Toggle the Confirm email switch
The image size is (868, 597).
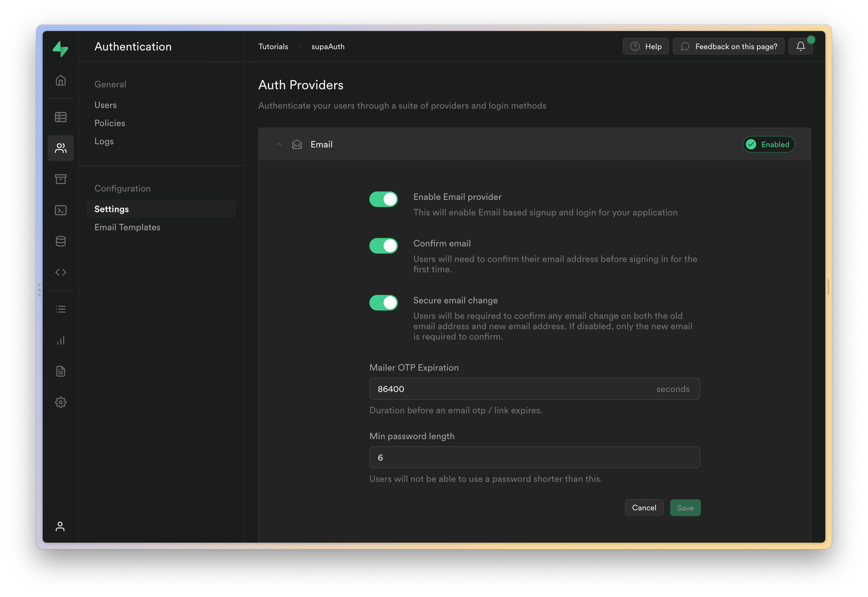(x=383, y=246)
